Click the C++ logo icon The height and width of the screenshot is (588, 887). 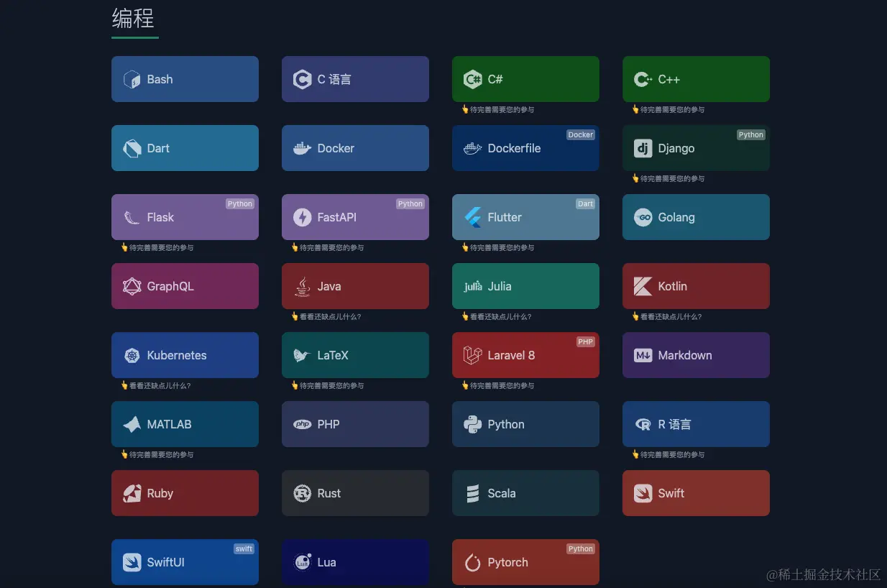click(x=643, y=79)
